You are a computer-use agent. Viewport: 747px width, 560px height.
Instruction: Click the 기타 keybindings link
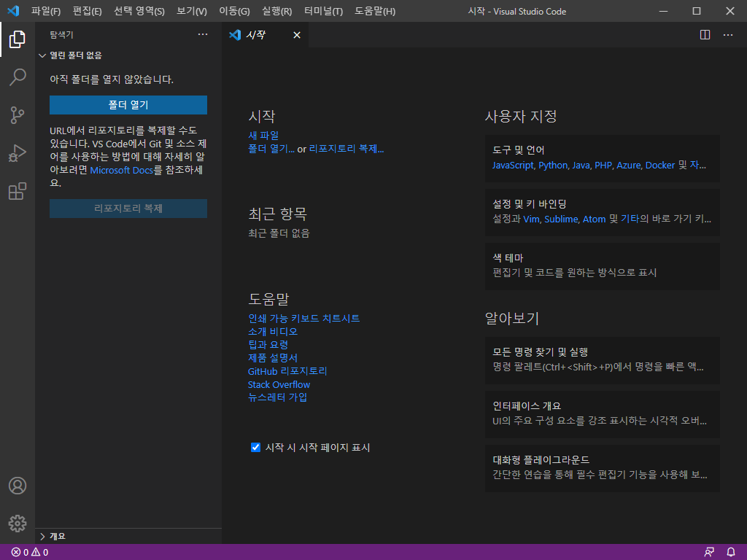point(630,219)
